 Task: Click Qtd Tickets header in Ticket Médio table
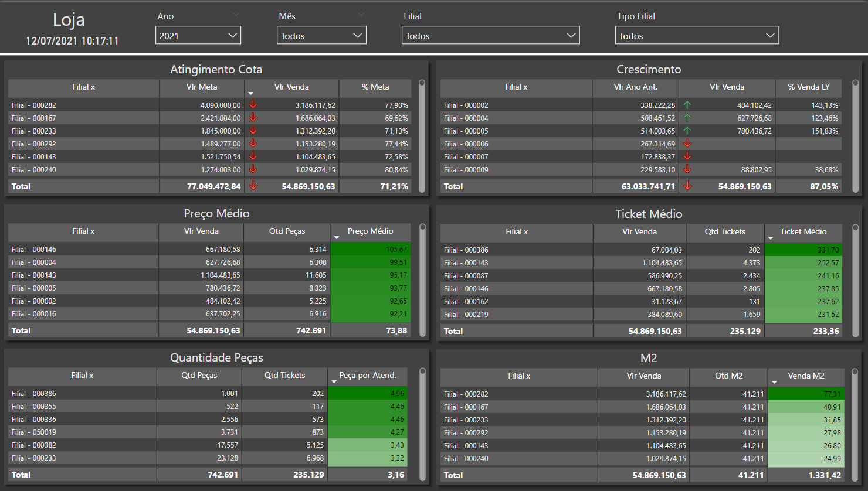725,231
